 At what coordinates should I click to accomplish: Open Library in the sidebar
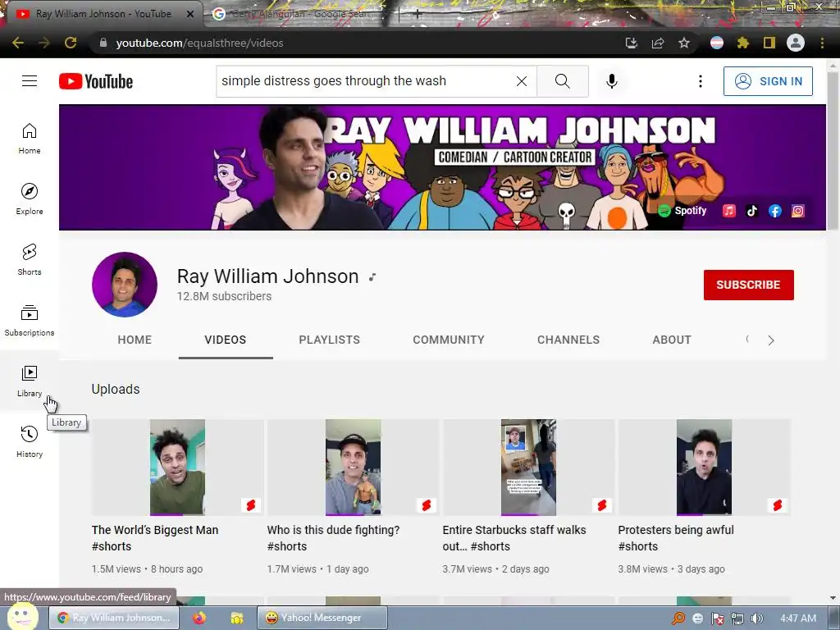[30, 381]
